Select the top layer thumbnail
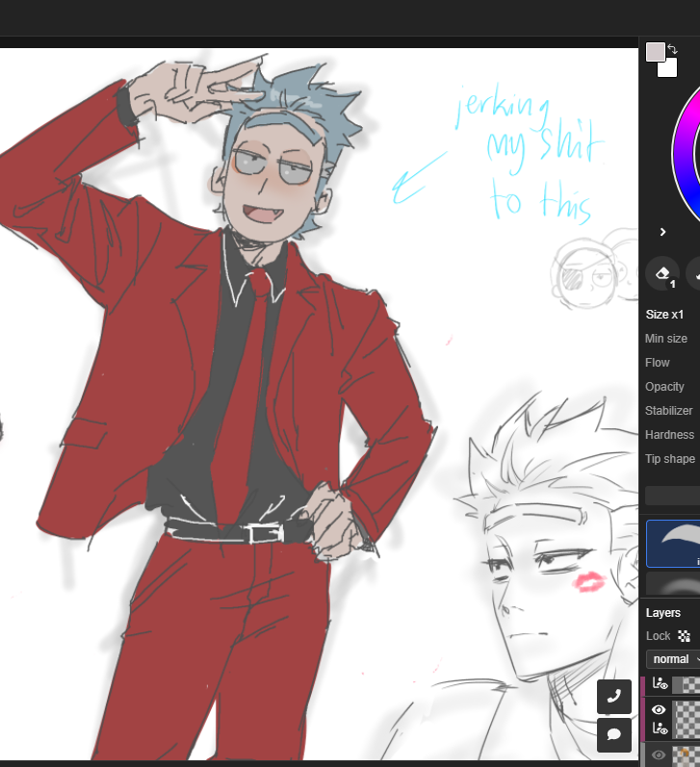Image resolution: width=700 pixels, height=767 pixels. click(x=687, y=685)
